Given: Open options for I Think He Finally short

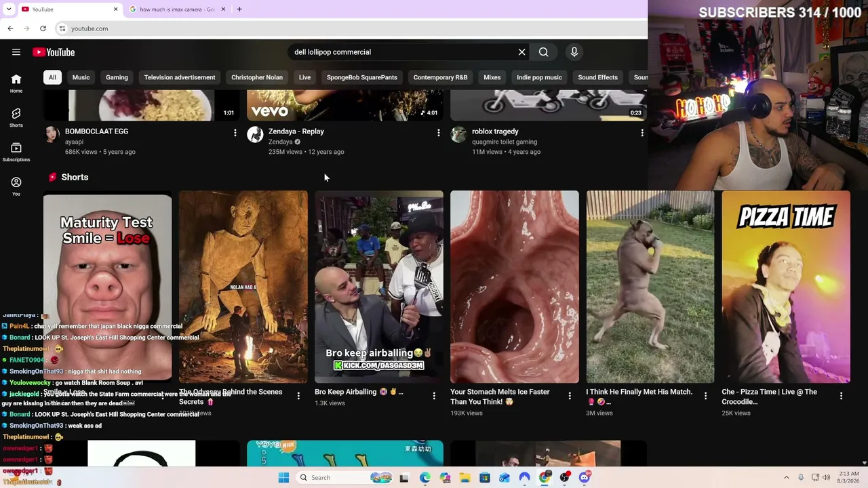Looking at the screenshot, I should point(705,396).
